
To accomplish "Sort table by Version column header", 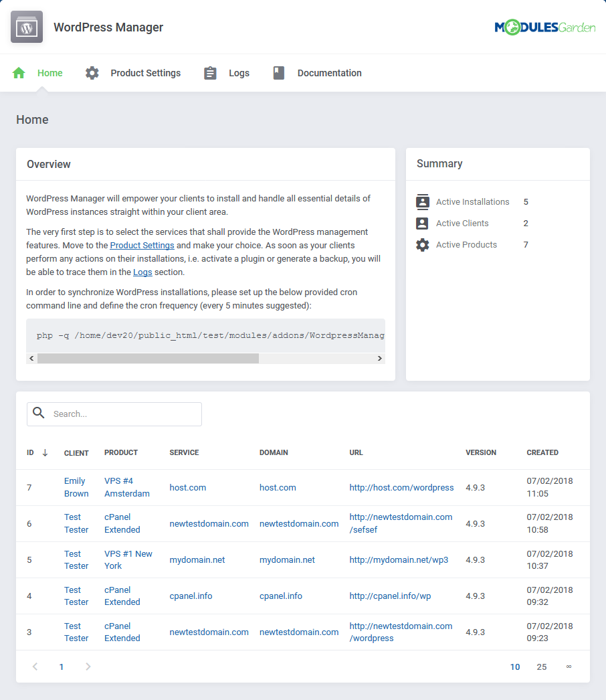I will coord(481,452).
